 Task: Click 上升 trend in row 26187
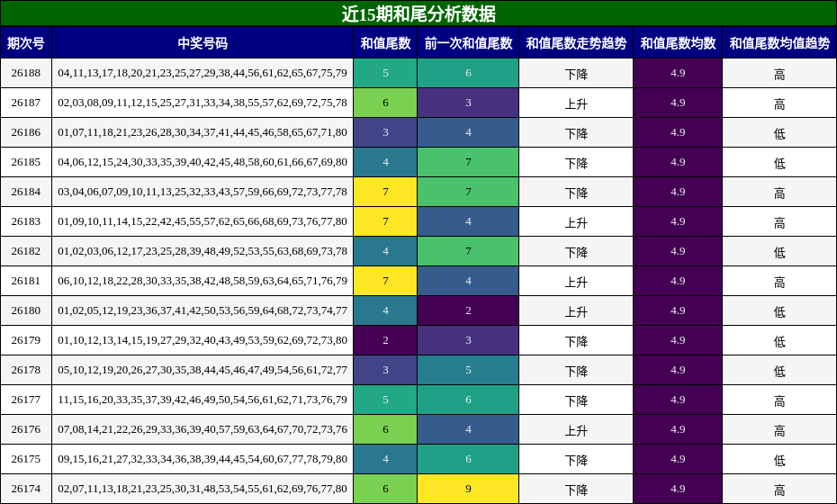(576, 103)
